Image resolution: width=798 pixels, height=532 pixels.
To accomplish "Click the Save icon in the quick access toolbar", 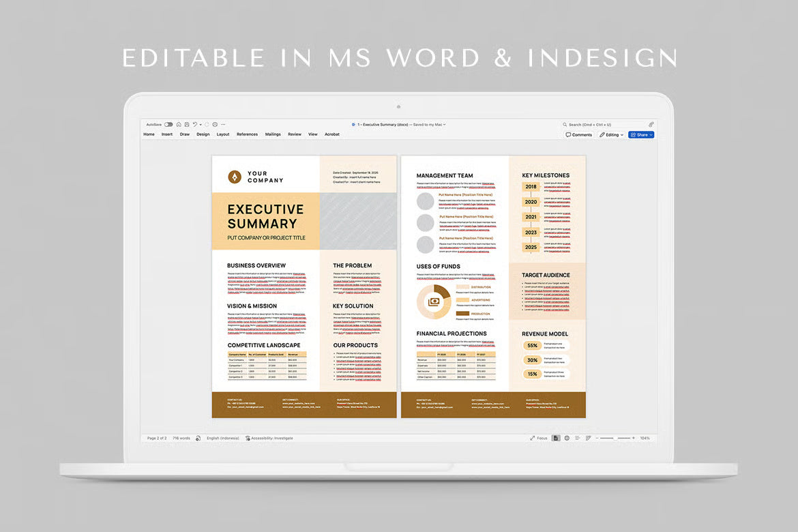I will click(186, 125).
